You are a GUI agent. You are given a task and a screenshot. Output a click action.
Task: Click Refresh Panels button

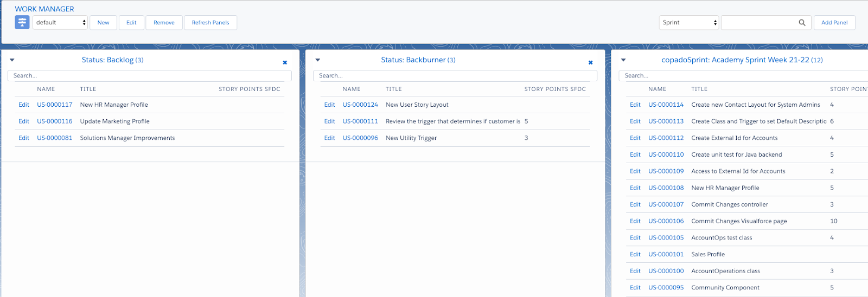210,23
